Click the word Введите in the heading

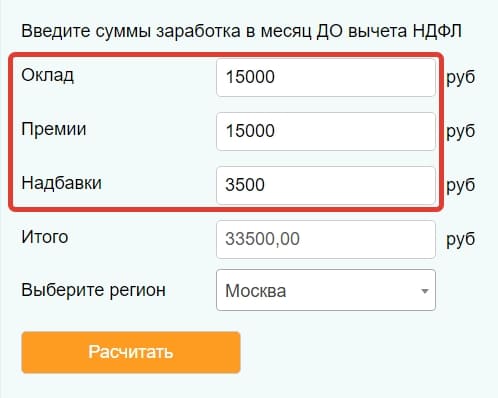pos(56,31)
